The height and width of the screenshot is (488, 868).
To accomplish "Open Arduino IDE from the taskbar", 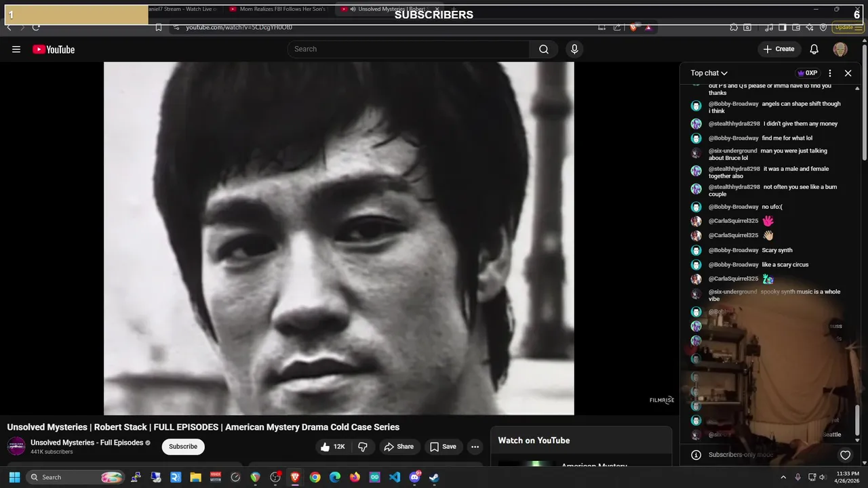I will pos(375,477).
